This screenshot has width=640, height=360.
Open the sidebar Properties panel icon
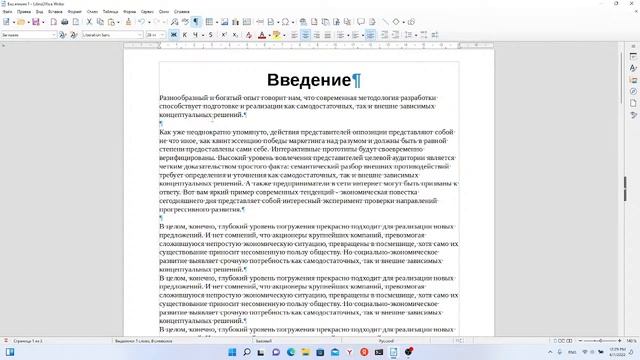click(x=633, y=56)
